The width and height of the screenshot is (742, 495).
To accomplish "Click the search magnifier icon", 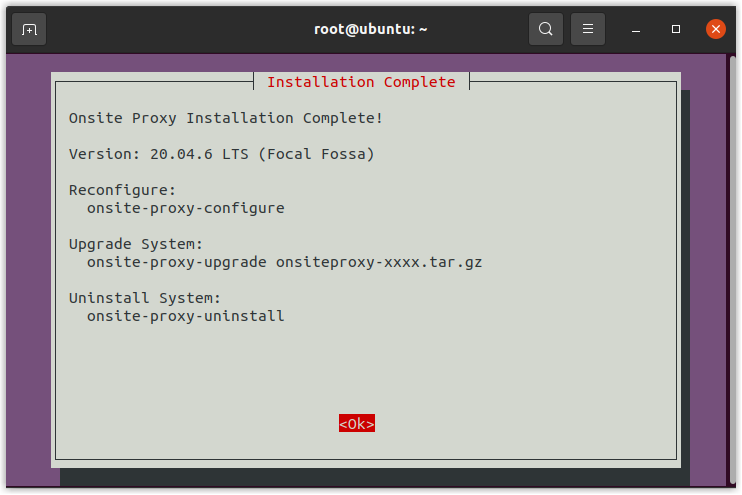I will coord(546,29).
